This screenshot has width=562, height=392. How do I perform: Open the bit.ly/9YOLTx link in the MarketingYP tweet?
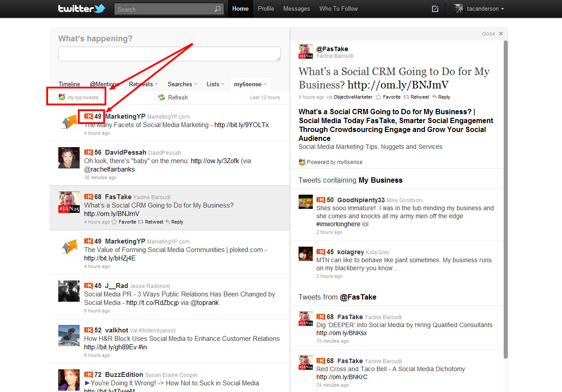point(241,125)
